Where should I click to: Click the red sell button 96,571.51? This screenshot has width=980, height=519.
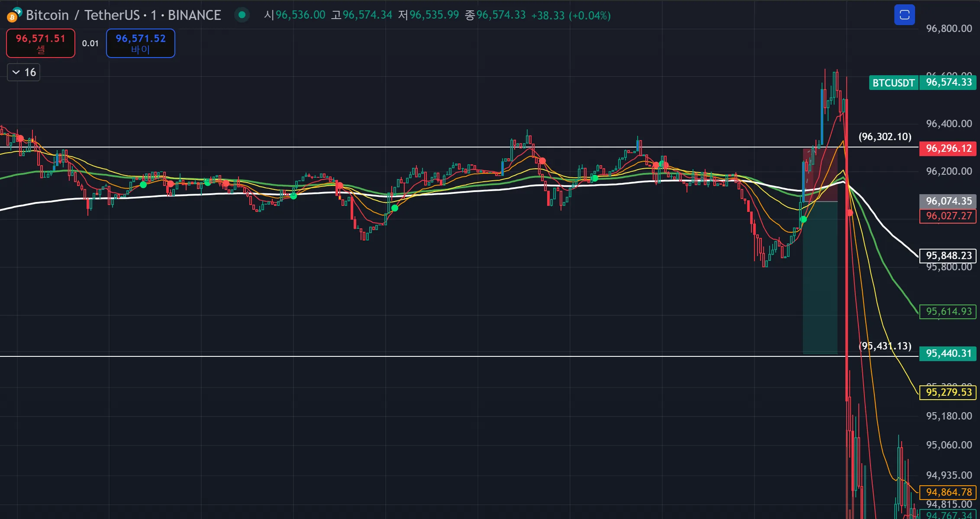coord(41,43)
